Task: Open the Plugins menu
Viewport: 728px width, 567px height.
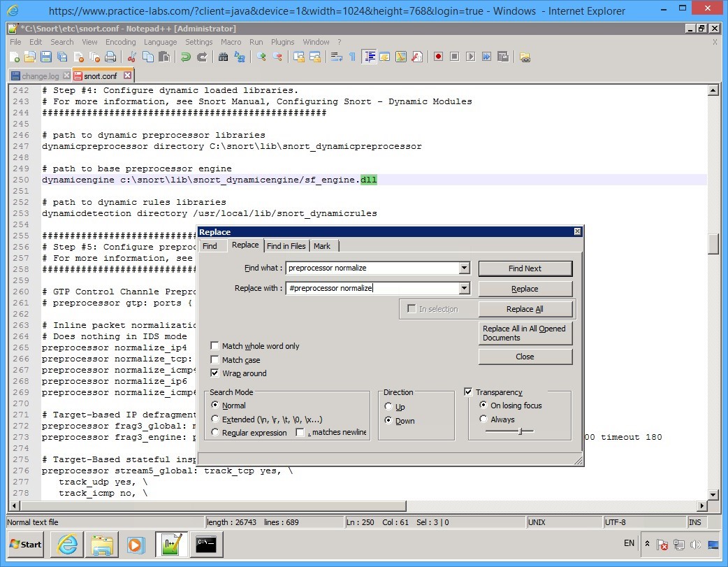Action: 282,42
